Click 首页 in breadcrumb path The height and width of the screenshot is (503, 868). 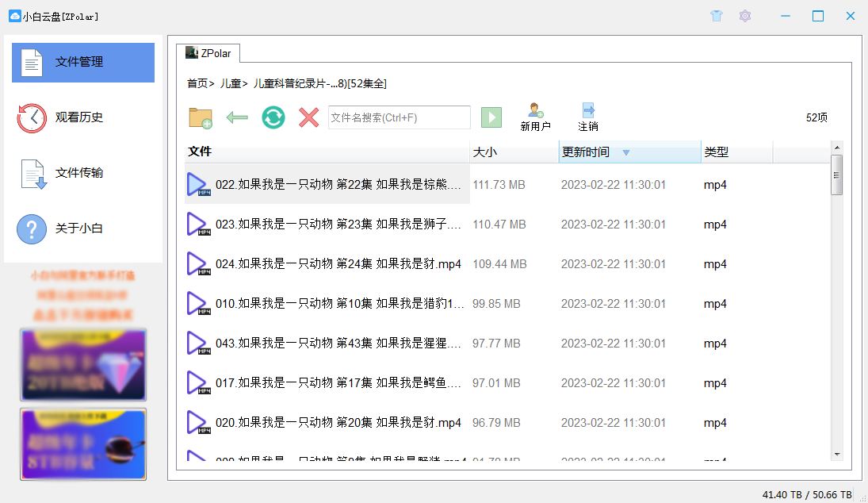click(x=197, y=83)
